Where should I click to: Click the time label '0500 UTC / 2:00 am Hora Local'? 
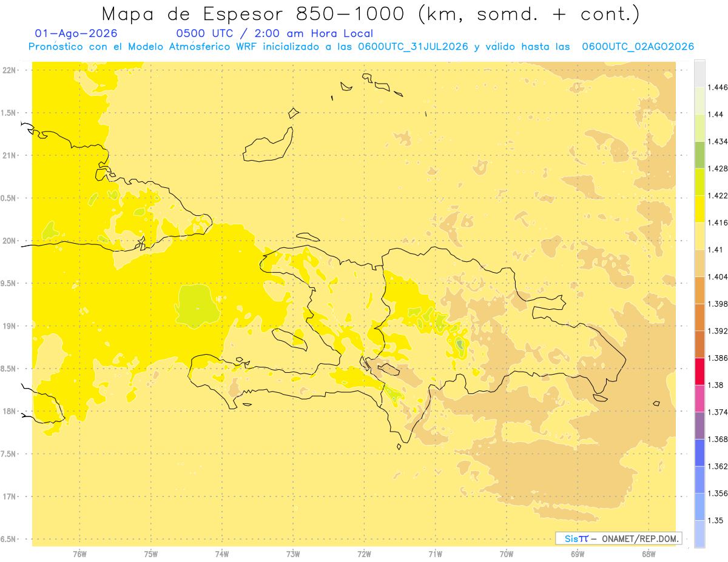[274, 34]
